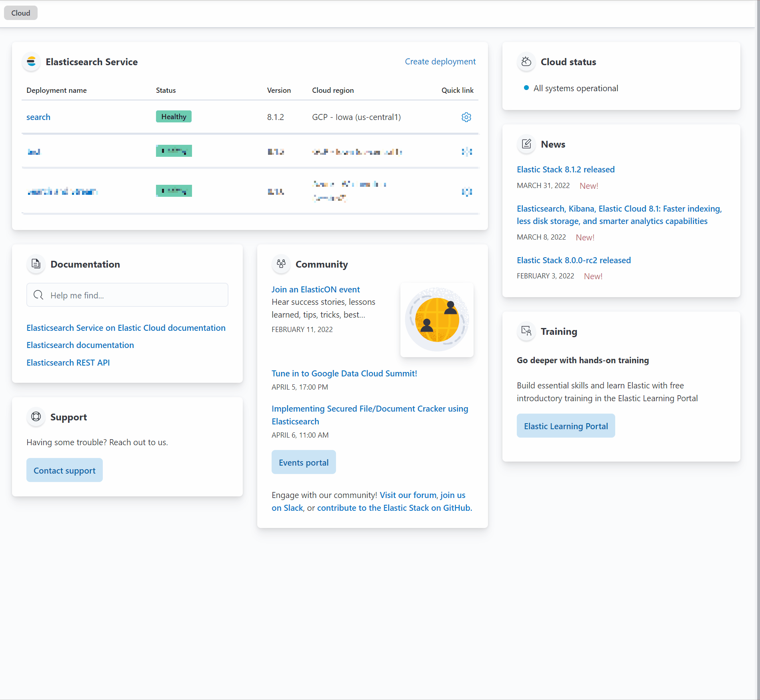760x700 pixels.
Task: Open quick link gear for search deployment
Action: (466, 117)
